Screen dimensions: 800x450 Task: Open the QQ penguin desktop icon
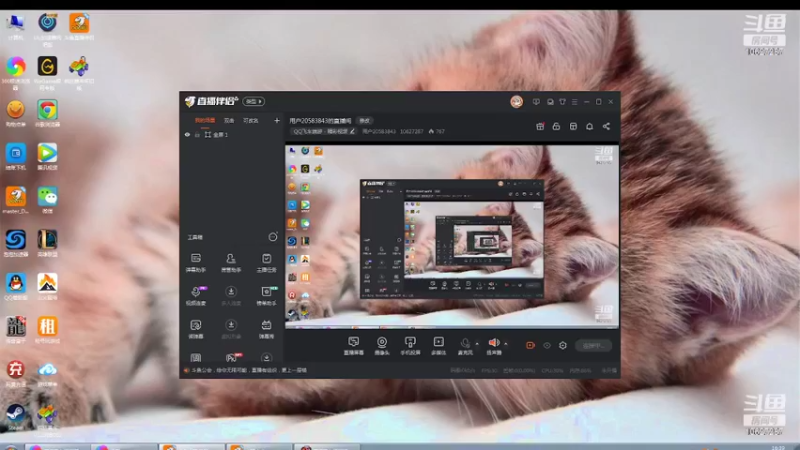click(15, 286)
